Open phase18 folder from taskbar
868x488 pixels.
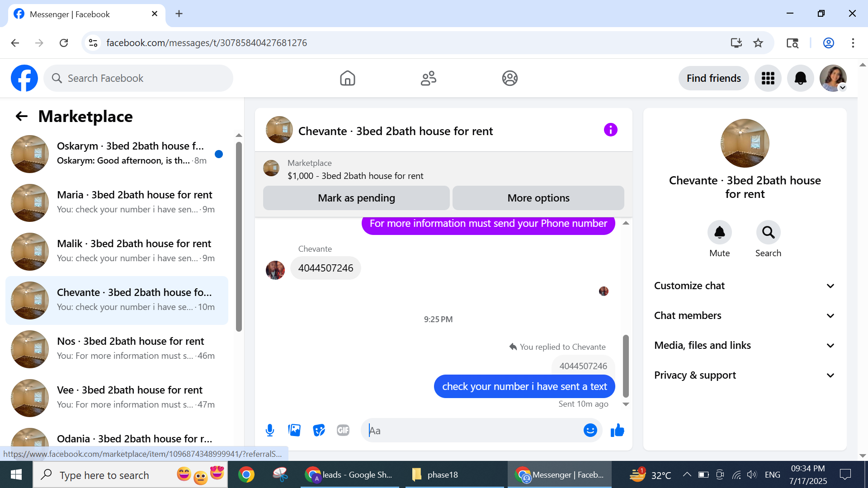click(x=455, y=474)
